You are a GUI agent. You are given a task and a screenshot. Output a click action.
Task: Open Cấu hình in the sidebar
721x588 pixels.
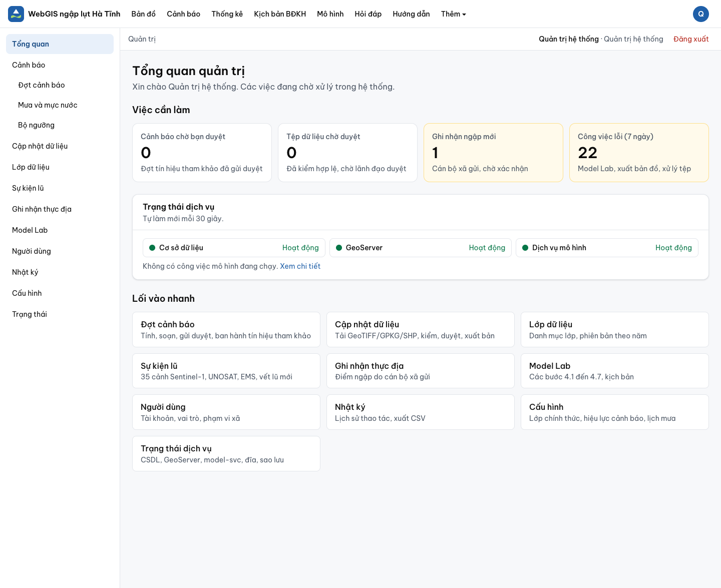60,293
